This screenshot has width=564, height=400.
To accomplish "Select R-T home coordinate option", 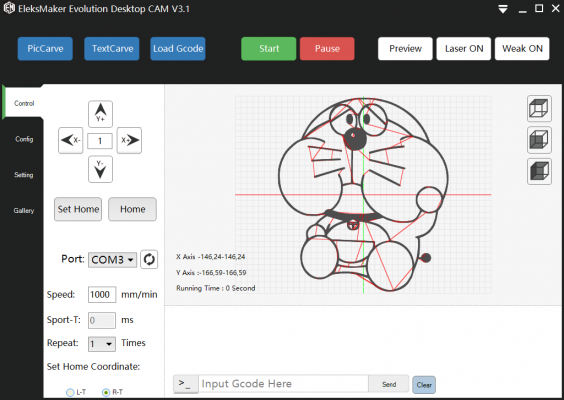I will click(x=112, y=392).
